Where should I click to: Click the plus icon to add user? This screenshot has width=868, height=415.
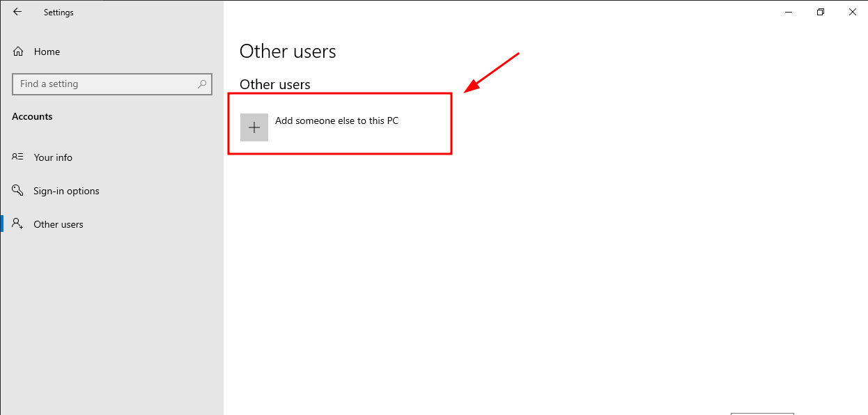(x=254, y=127)
